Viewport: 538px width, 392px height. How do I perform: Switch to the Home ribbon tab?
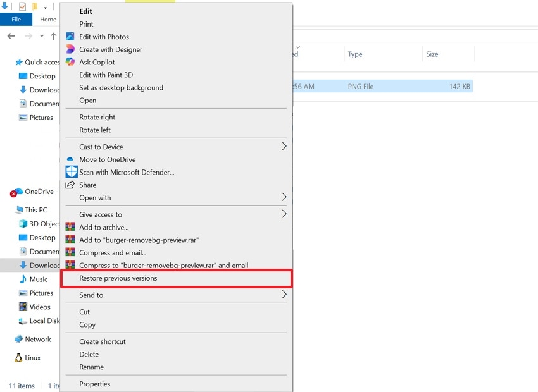click(x=47, y=20)
